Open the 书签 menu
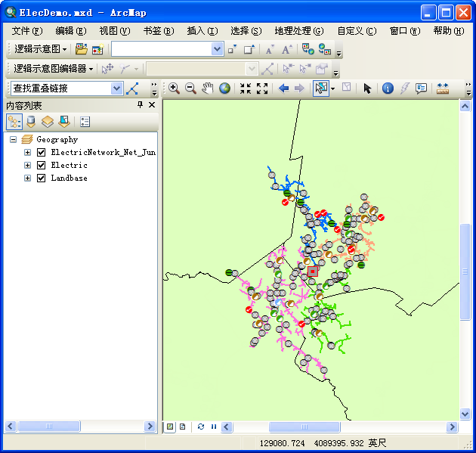This screenshot has width=476, height=453. coord(158,31)
